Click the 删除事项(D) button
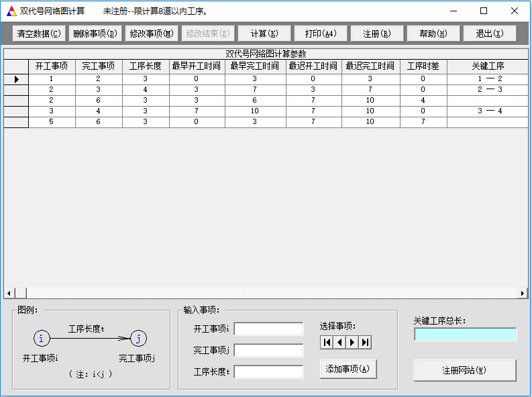The image size is (532, 397). pyautogui.click(x=95, y=34)
